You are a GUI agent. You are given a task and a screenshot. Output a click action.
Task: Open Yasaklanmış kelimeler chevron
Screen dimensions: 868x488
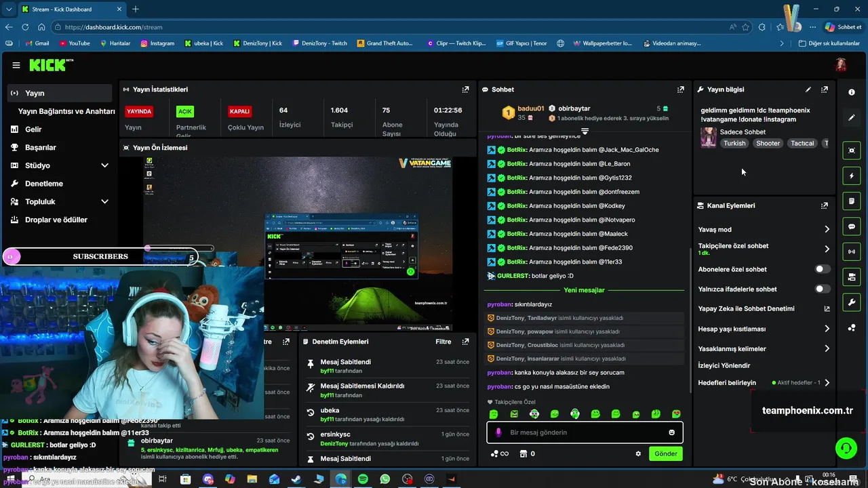pyautogui.click(x=827, y=349)
